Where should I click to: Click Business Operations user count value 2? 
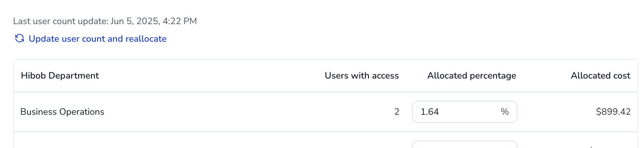pos(397,112)
